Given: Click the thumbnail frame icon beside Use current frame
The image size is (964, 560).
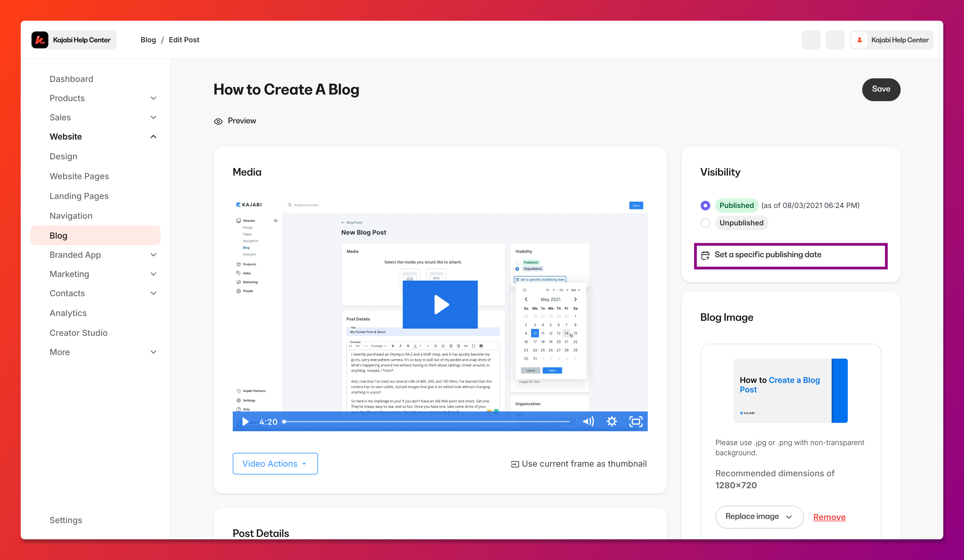Looking at the screenshot, I should tap(515, 464).
